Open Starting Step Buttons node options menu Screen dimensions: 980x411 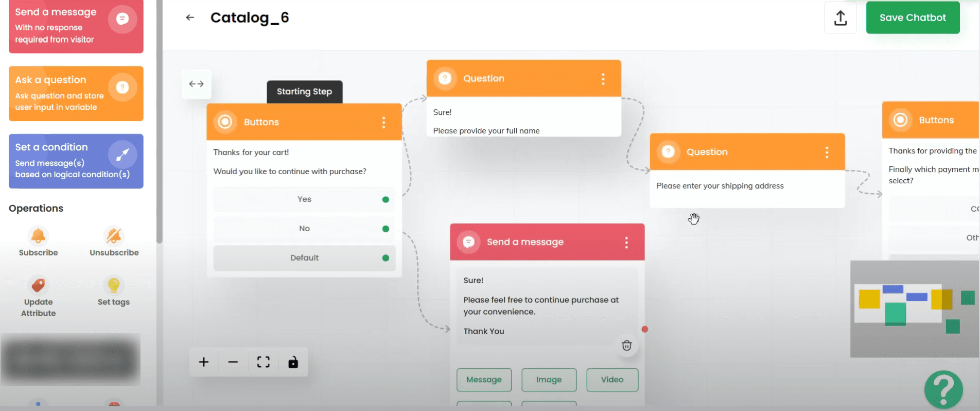383,122
